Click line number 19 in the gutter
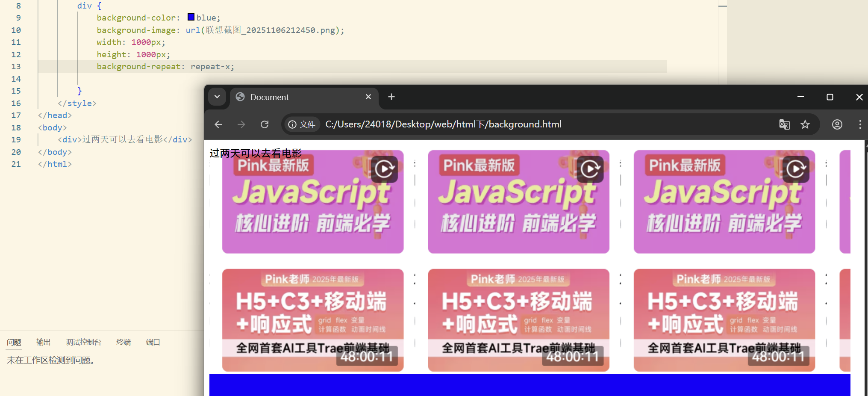The width and height of the screenshot is (868, 396). (16, 140)
